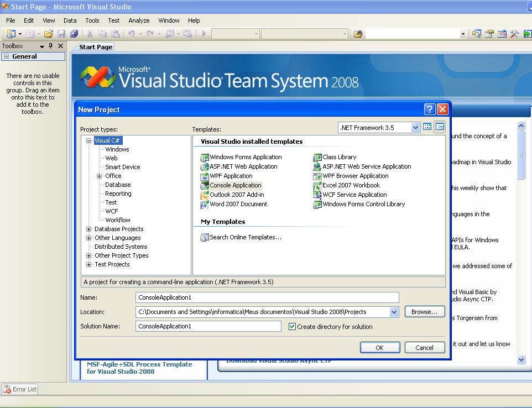The height and width of the screenshot is (408, 532).
Task: Click the Cancel button
Action: 425,348
